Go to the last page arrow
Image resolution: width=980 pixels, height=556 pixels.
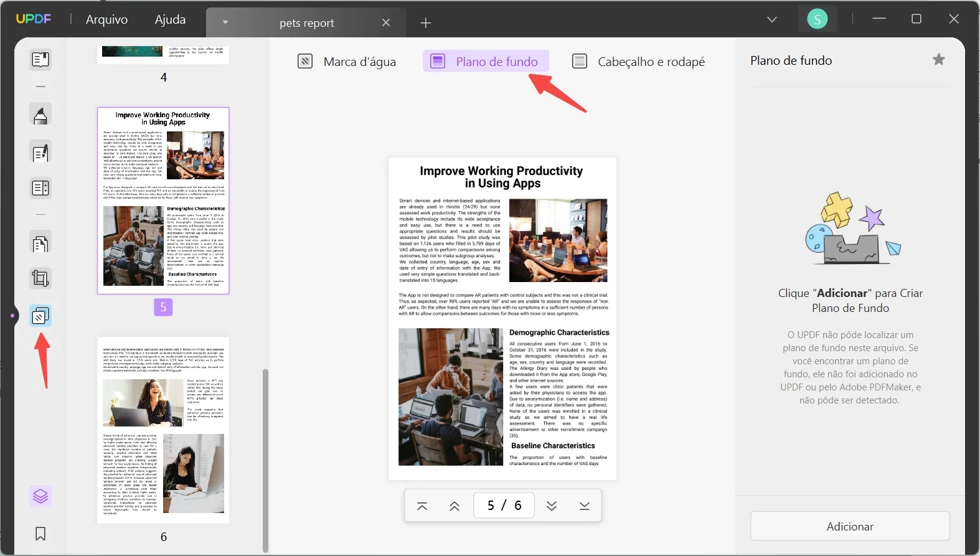584,506
